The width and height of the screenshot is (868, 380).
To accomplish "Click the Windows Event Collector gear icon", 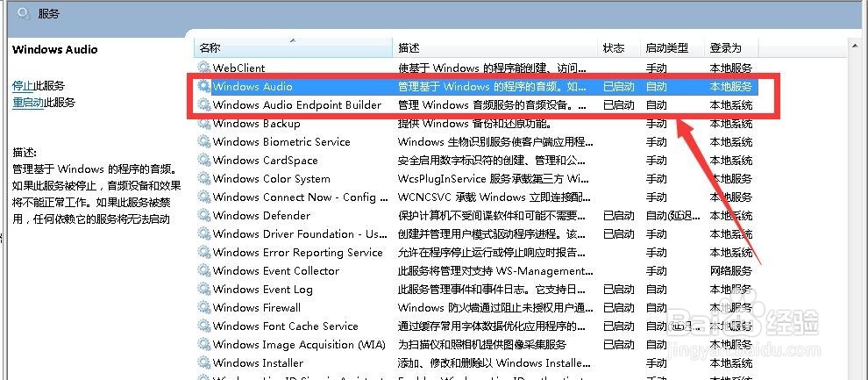I will click(x=204, y=270).
